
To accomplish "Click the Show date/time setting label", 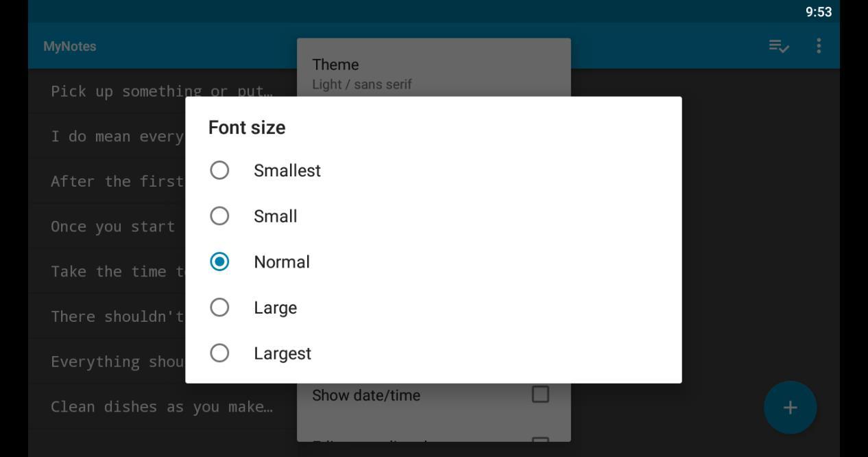I will coord(366,395).
